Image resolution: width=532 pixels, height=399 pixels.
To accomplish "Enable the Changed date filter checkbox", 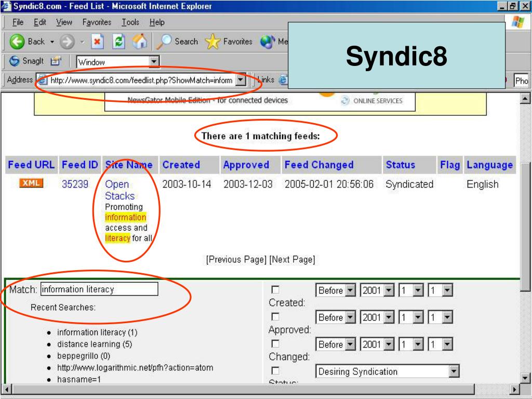I will coord(275,344).
